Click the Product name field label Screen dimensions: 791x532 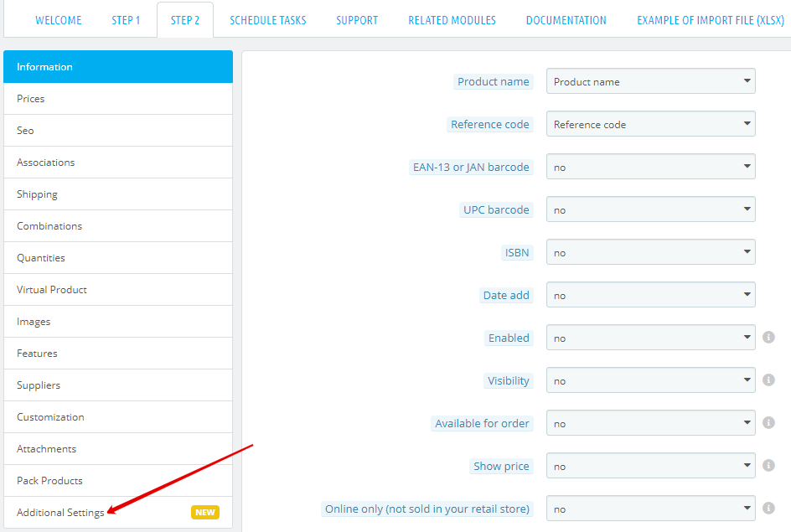pos(494,82)
